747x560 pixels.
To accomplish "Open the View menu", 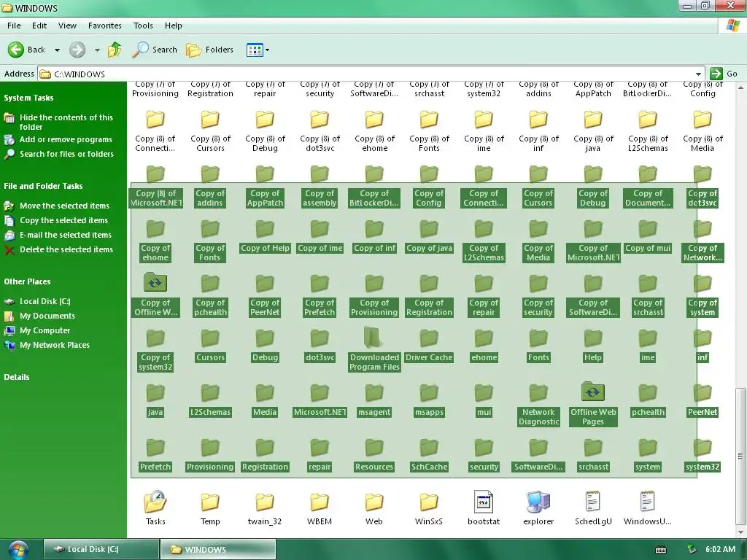I will (x=67, y=26).
